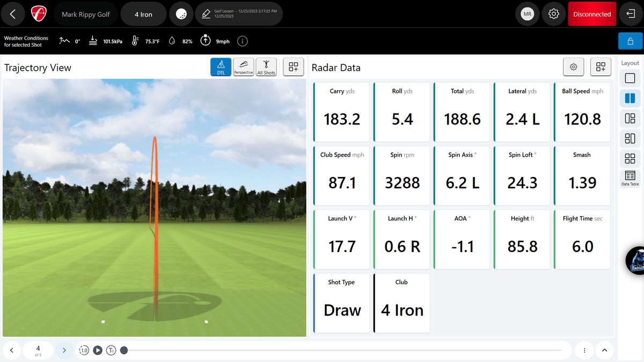Switch trajectory to DTL view

point(221,67)
